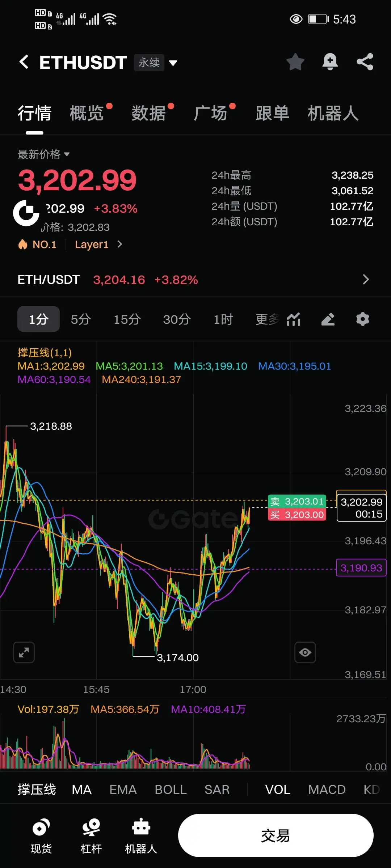
Task: Tap the 24h最低 value 3,061.52
Action: pos(353,191)
